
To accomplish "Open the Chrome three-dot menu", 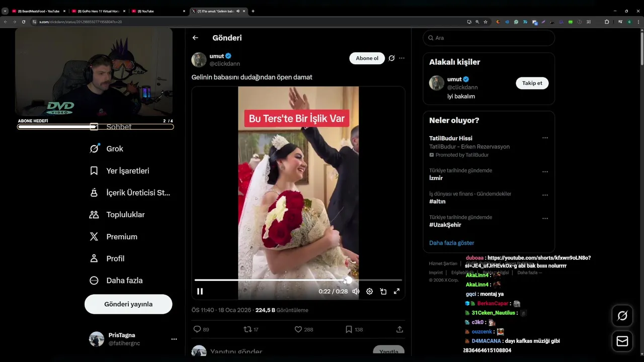I will pyautogui.click(x=638, y=22).
